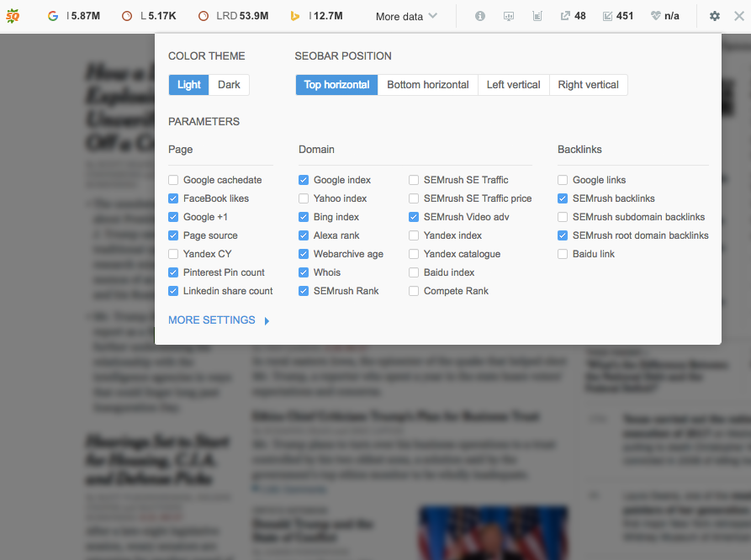Uncheck Alexa rank checkbox
This screenshot has width=751, height=560.
click(304, 235)
